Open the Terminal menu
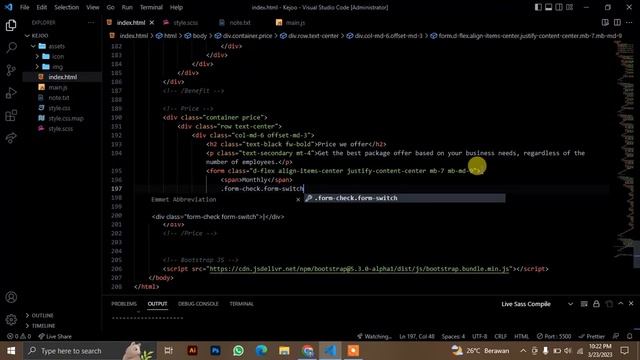The image size is (640, 360). [151, 7]
